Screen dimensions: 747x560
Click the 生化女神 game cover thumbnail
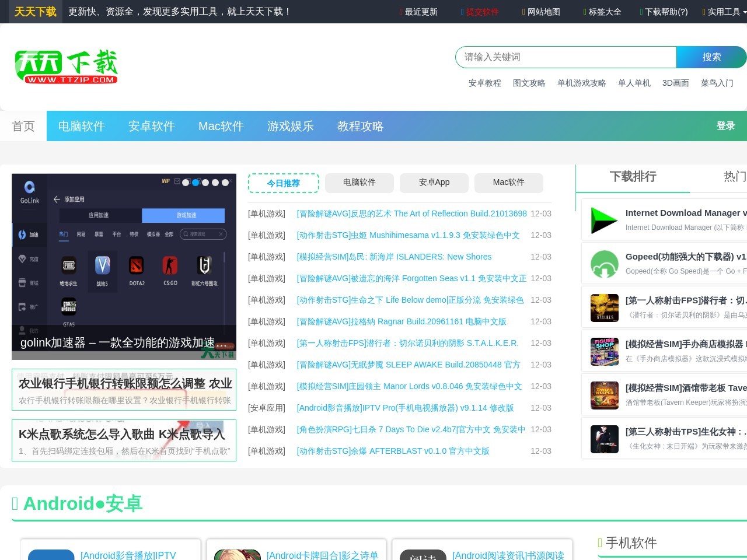(x=604, y=439)
